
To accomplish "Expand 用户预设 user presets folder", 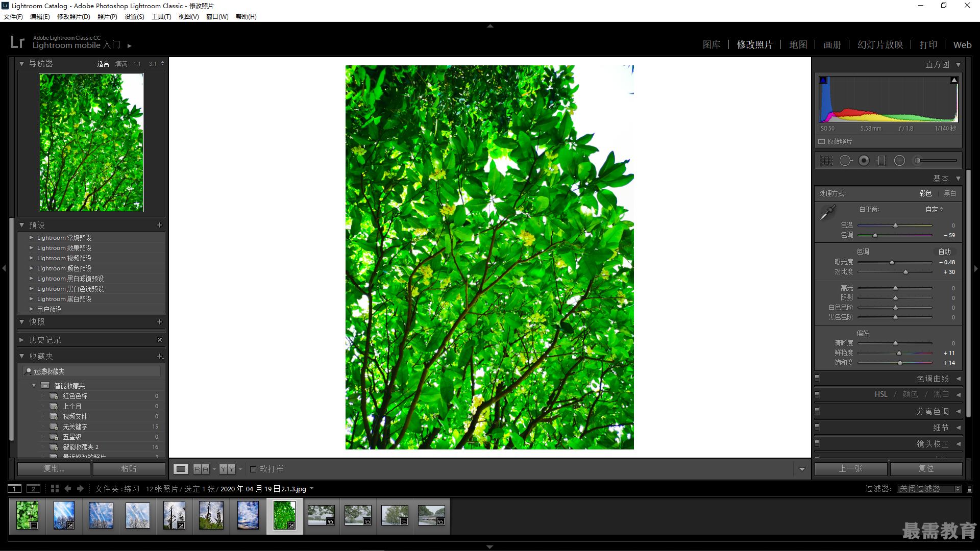I will point(31,309).
